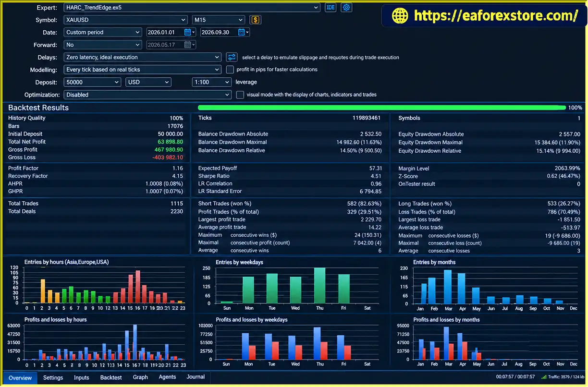The width and height of the screenshot is (588, 387).
Task: Select Total Net Profit value 63 898.80
Action: 170,142
